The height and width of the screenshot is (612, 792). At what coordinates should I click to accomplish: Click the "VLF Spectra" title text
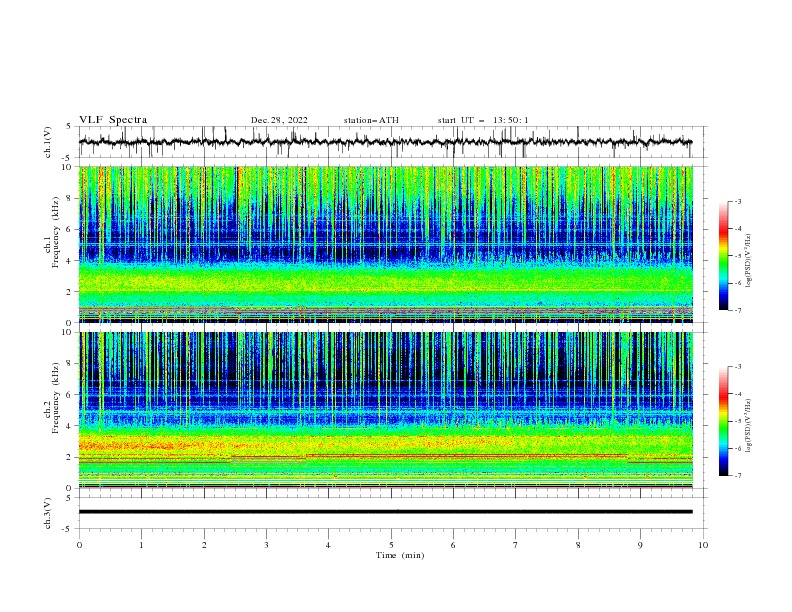click(x=113, y=120)
